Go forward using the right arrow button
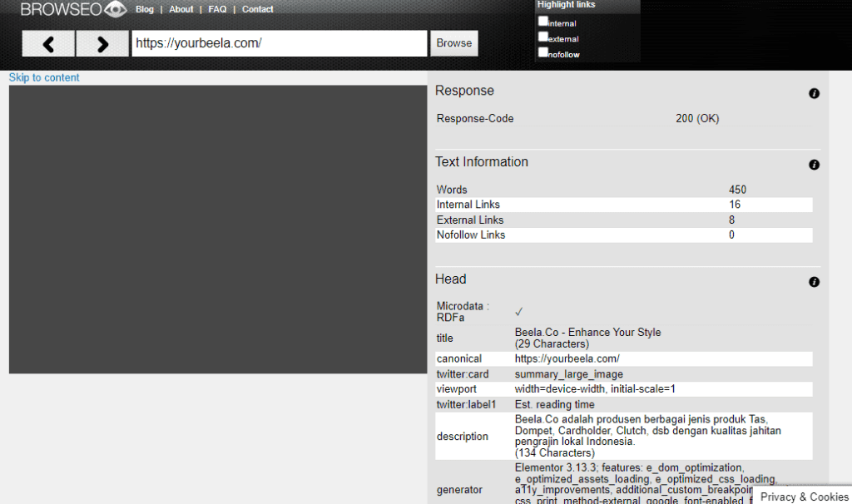Image resolution: width=852 pixels, height=504 pixels. point(102,42)
